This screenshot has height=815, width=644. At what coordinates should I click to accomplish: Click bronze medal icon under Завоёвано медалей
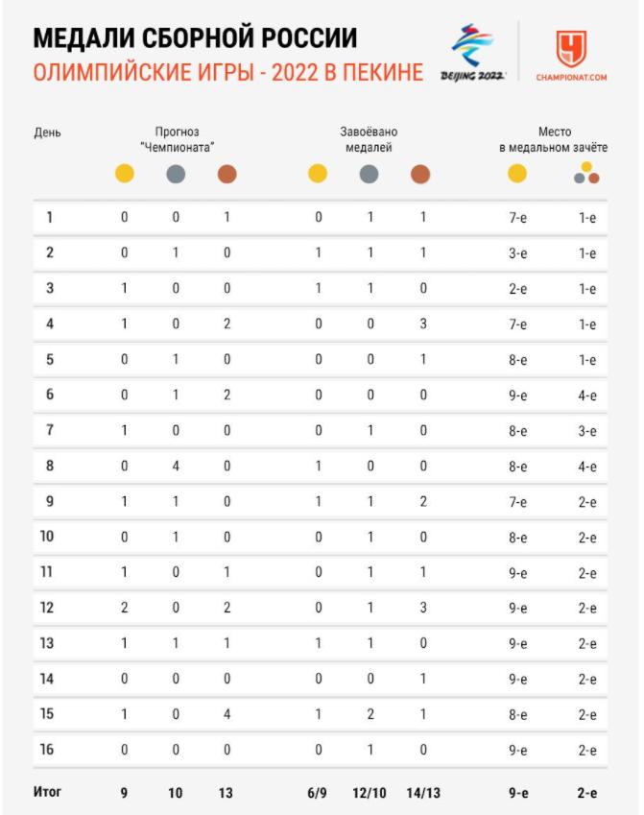pos(420,174)
